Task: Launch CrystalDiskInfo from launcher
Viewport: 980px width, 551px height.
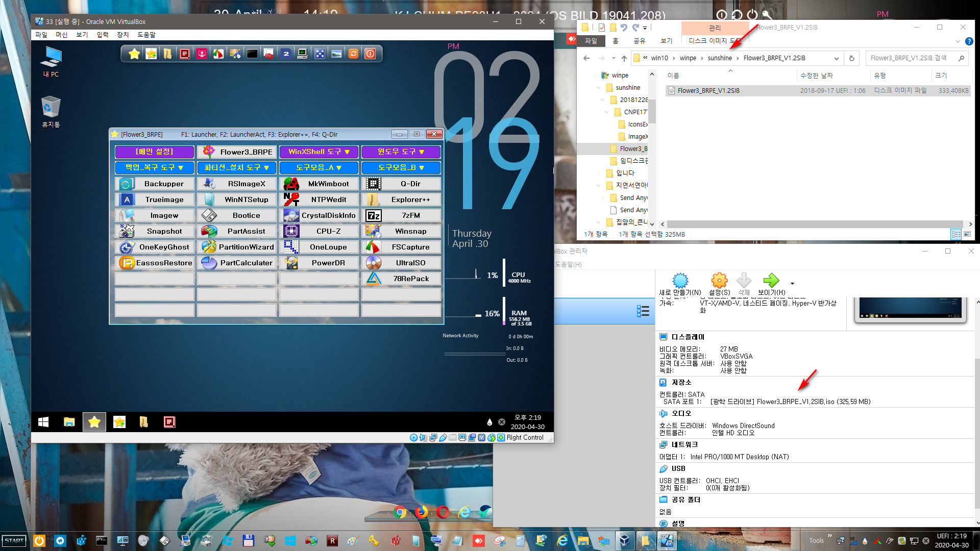Action: coord(319,215)
